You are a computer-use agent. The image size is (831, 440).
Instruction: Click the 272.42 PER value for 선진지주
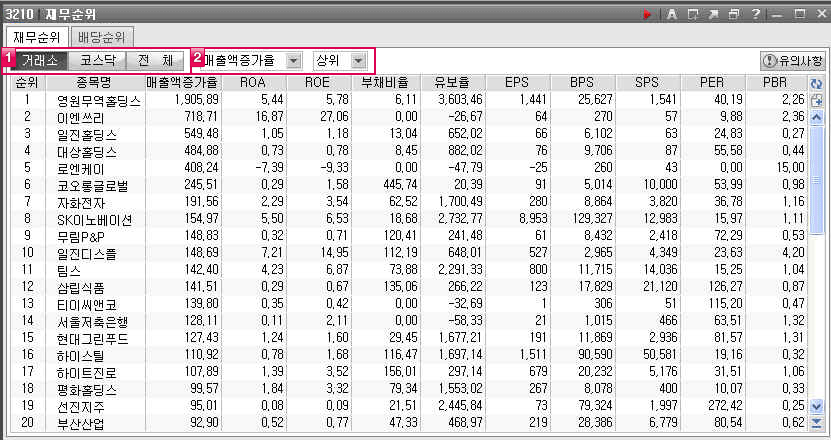pyautogui.click(x=725, y=405)
